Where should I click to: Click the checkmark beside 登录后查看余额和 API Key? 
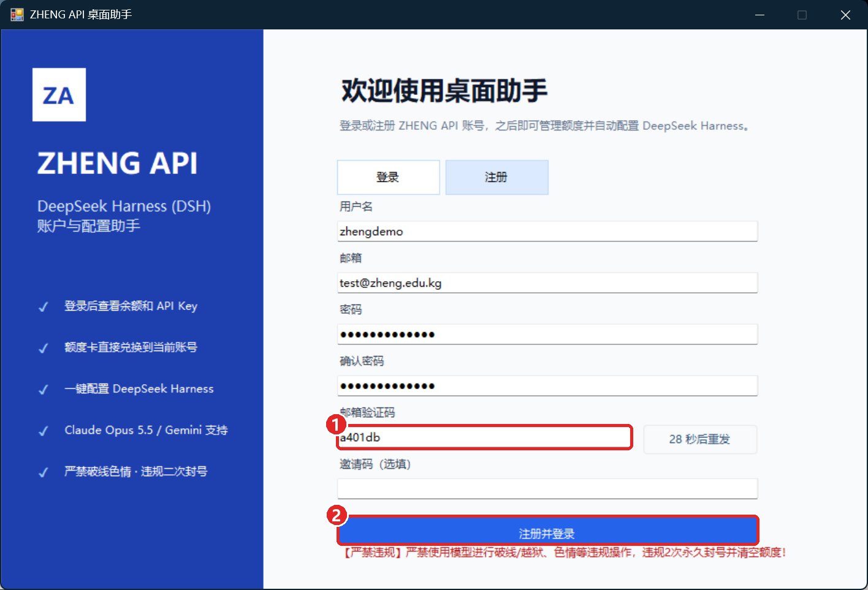43,307
